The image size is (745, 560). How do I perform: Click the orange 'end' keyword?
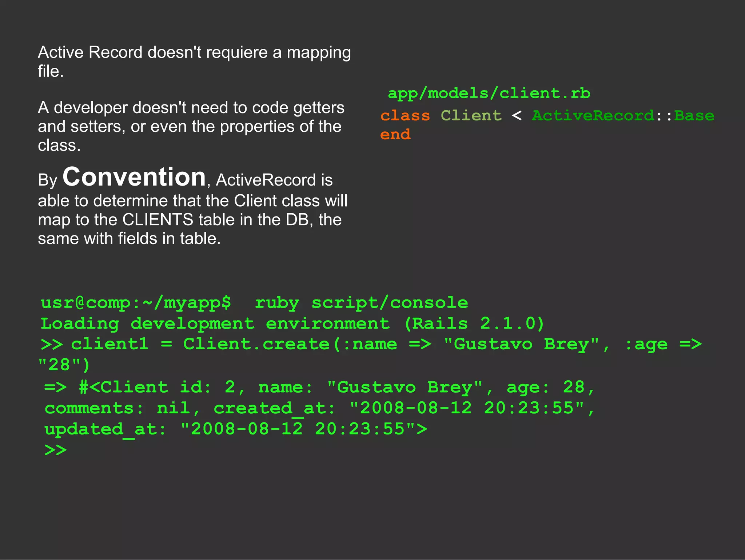(x=395, y=134)
